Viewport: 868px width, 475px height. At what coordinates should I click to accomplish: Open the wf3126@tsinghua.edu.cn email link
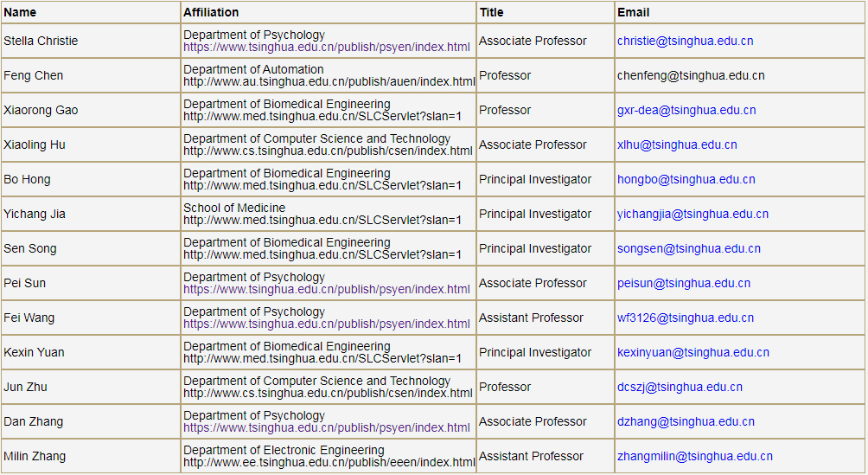[685, 318]
